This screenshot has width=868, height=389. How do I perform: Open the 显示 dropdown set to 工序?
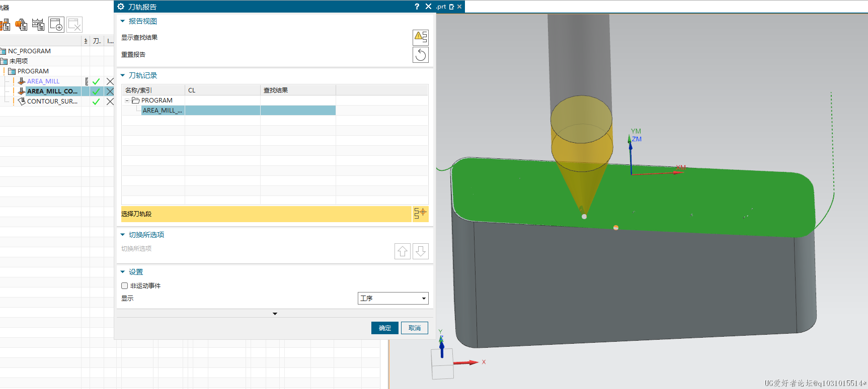tap(393, 298)
